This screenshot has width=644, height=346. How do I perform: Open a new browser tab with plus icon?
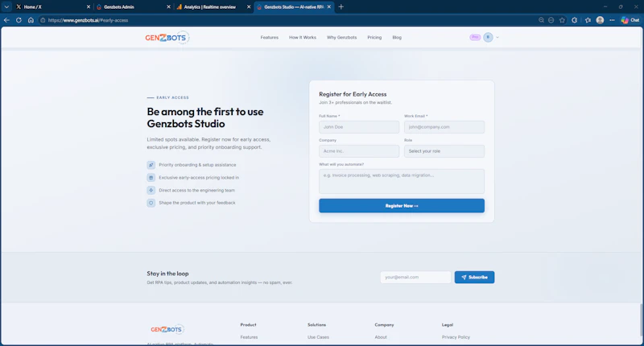(341, 6)
